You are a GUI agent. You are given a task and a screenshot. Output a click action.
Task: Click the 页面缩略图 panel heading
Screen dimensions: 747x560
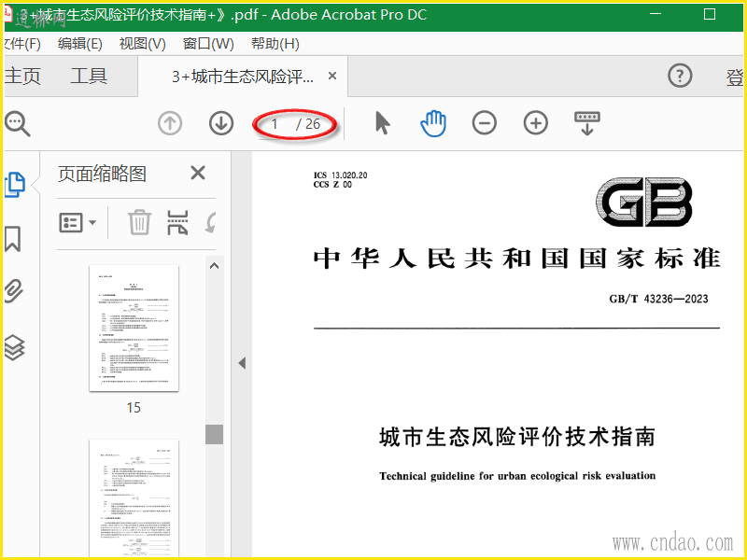102,174
